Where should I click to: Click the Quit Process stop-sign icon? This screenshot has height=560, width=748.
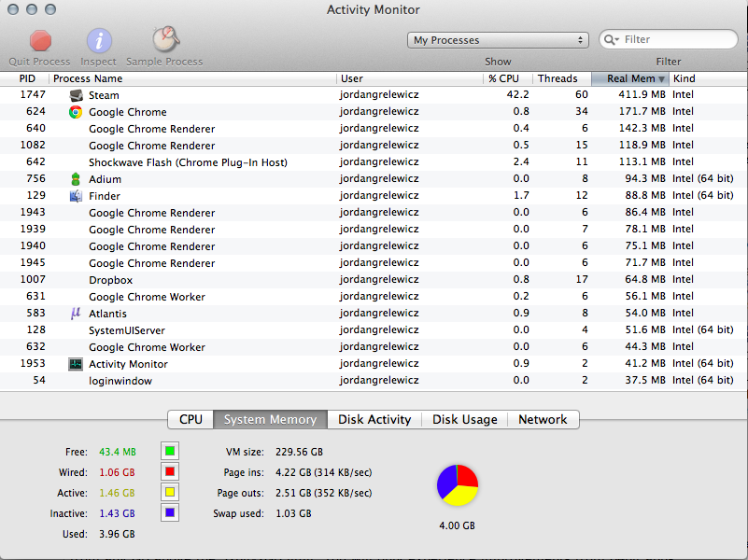tap(40, 40)
